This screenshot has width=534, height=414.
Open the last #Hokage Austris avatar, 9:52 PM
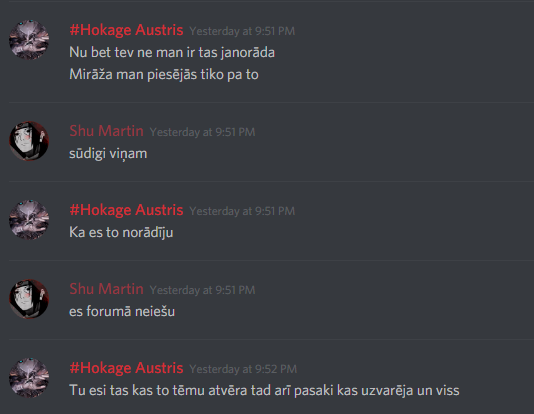[x=29, y=378]
